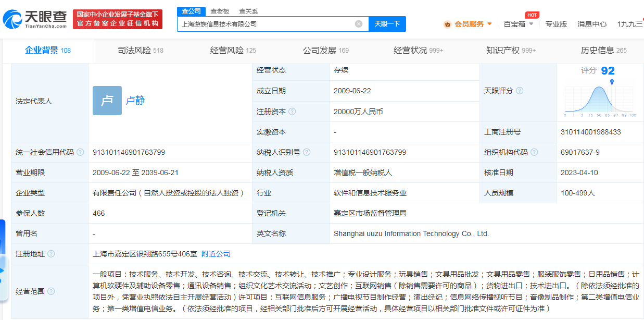The image size is (644, 320).
Task: Click the business scope description text
Action: coord(365,291)
